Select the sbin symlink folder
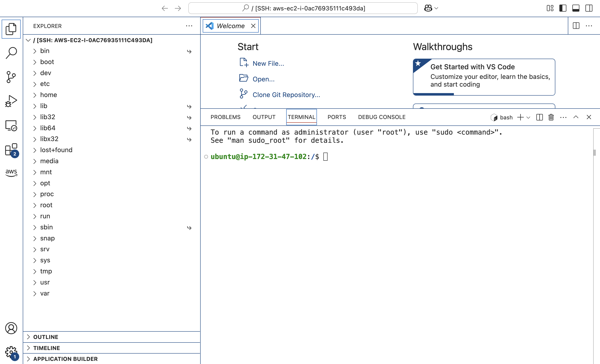This screenshot has width=600, height=364. [111, 227]
